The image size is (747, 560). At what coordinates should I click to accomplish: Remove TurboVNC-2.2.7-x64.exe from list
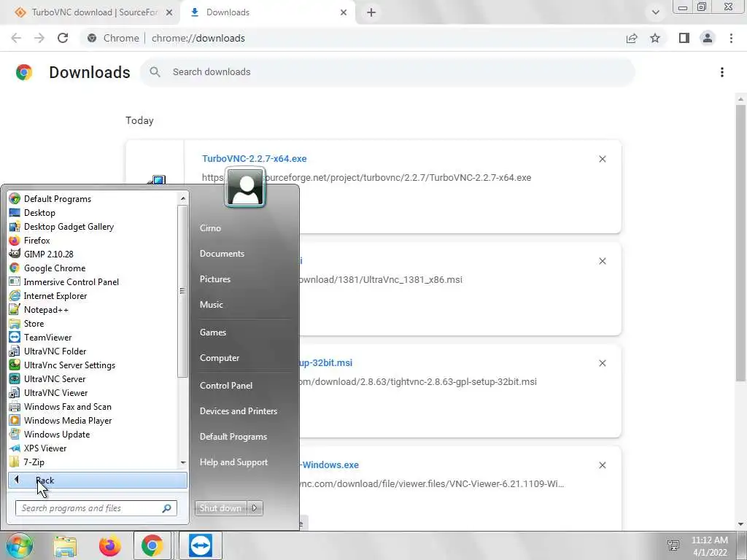point(603,159)
